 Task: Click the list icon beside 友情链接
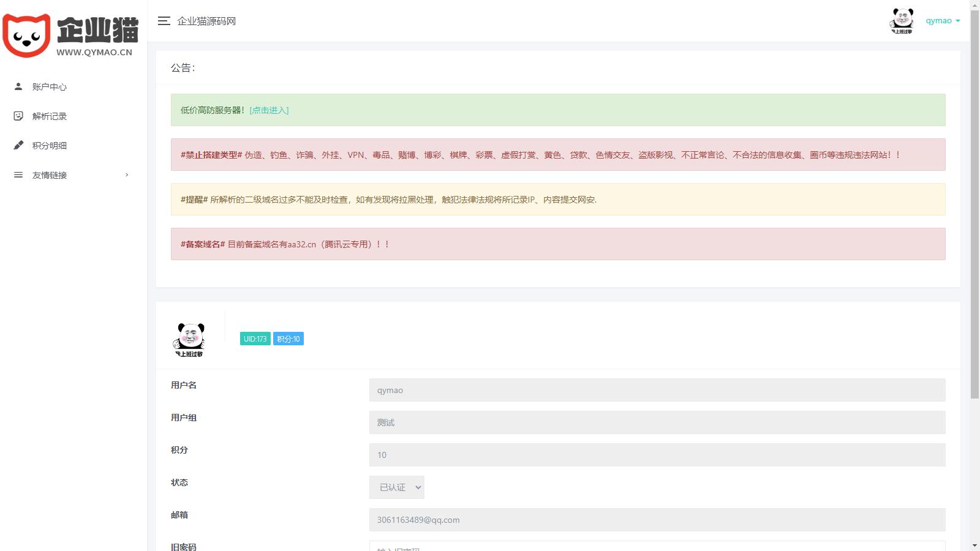18,175
